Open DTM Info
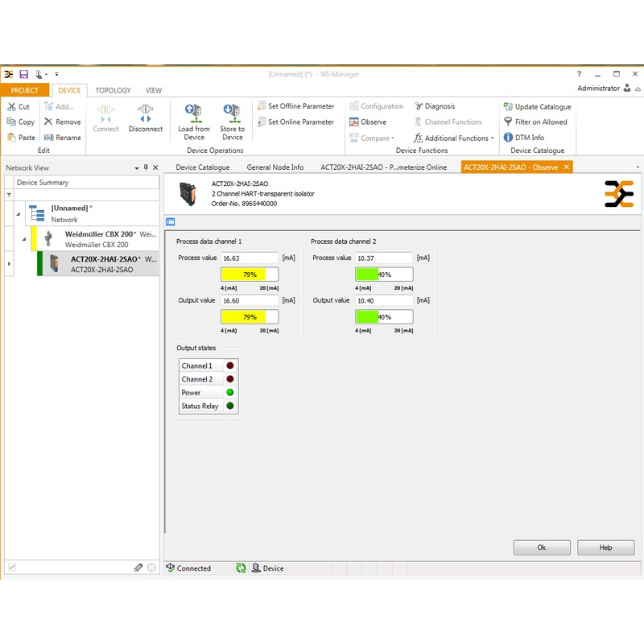The width and height of the screenshot is (644, 644). click(x=524, y=138)
